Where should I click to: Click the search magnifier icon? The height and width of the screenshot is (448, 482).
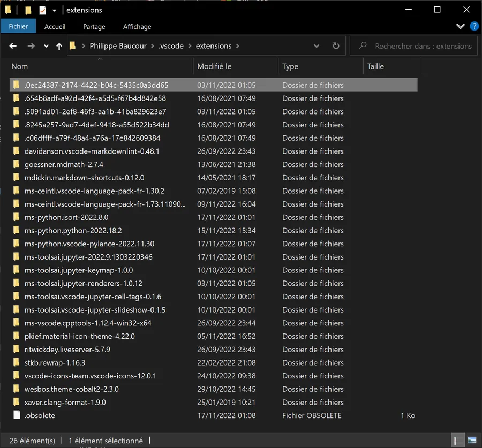(363, 46)
